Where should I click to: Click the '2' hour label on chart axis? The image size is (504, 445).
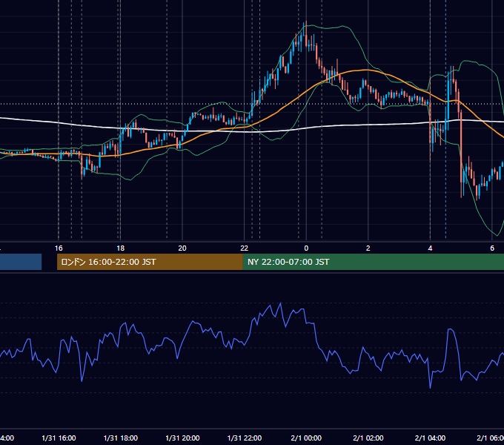368,248
